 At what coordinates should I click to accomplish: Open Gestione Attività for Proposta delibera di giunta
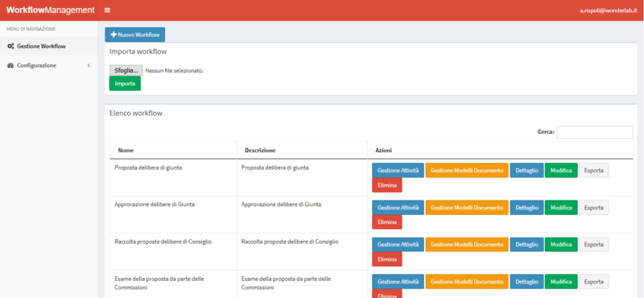(x=398, y=170)
